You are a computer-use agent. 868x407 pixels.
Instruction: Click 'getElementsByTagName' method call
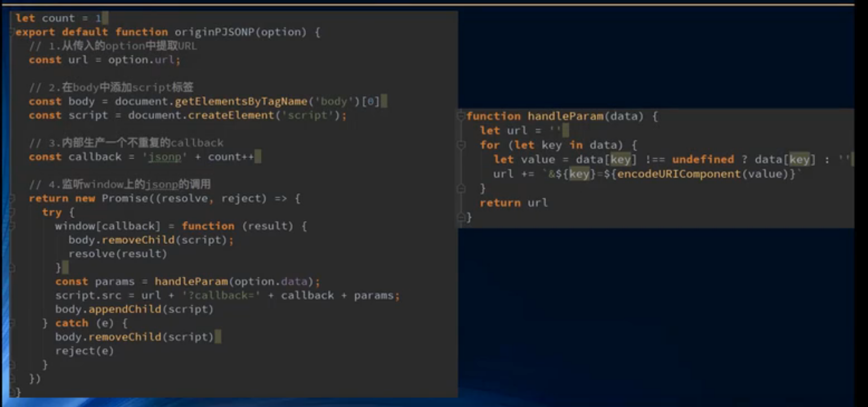241,102
